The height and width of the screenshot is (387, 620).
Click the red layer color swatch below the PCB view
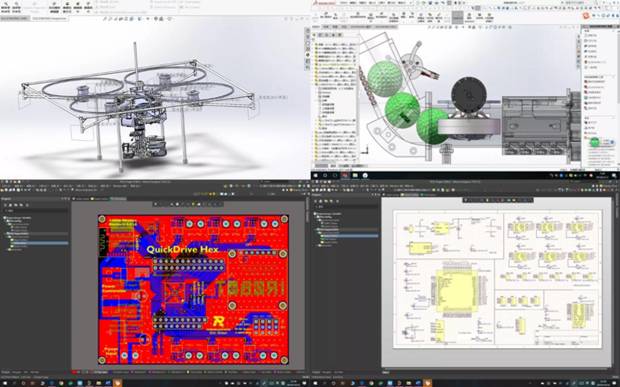[x=74, y=372]
